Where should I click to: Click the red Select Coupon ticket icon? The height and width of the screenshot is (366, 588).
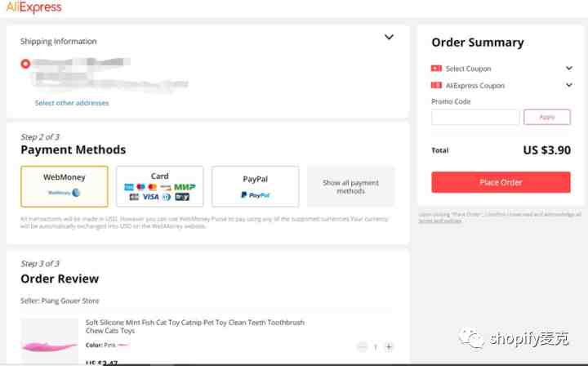pyautogui.click(x=436, y=69)
